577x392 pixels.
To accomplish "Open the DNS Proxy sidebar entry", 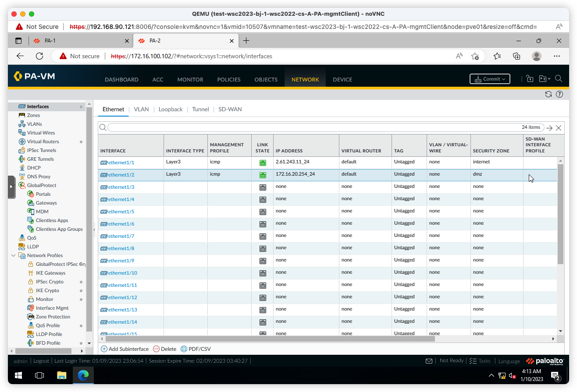I will coord(35,177).
